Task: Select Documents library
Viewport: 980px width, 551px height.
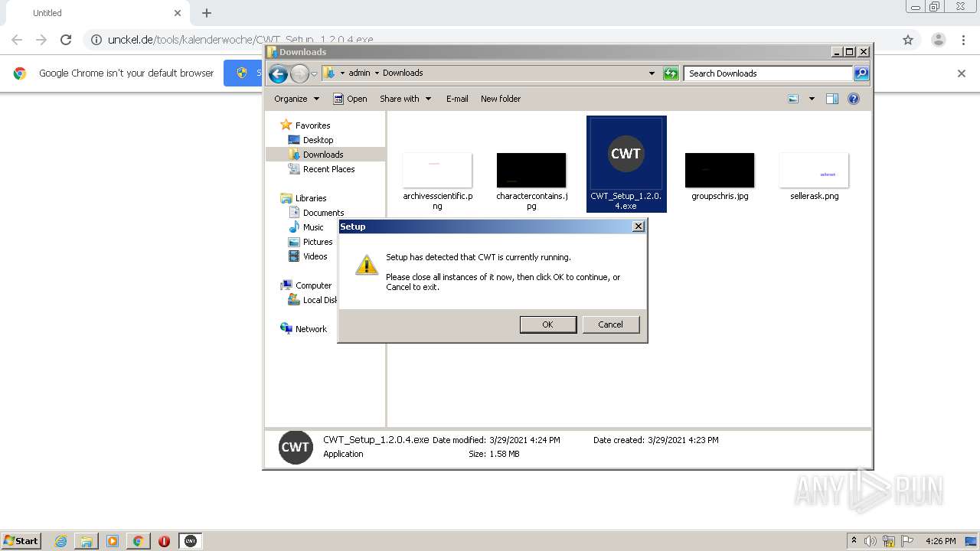Action: point(323,213)
